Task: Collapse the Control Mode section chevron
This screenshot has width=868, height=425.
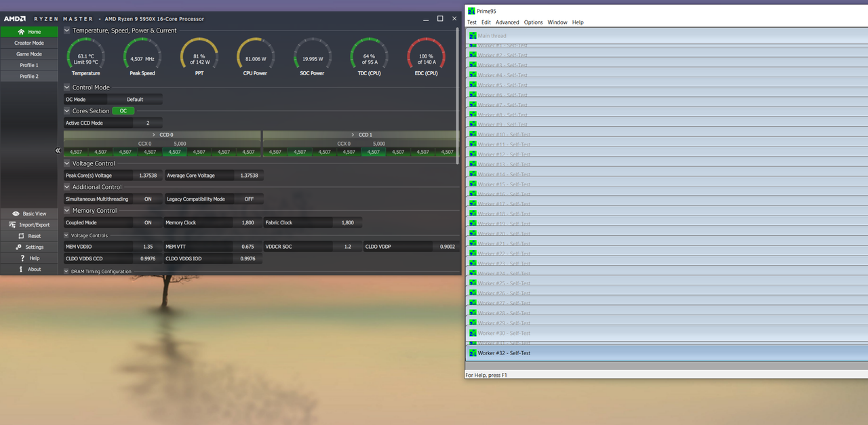Action: (66, 87)
